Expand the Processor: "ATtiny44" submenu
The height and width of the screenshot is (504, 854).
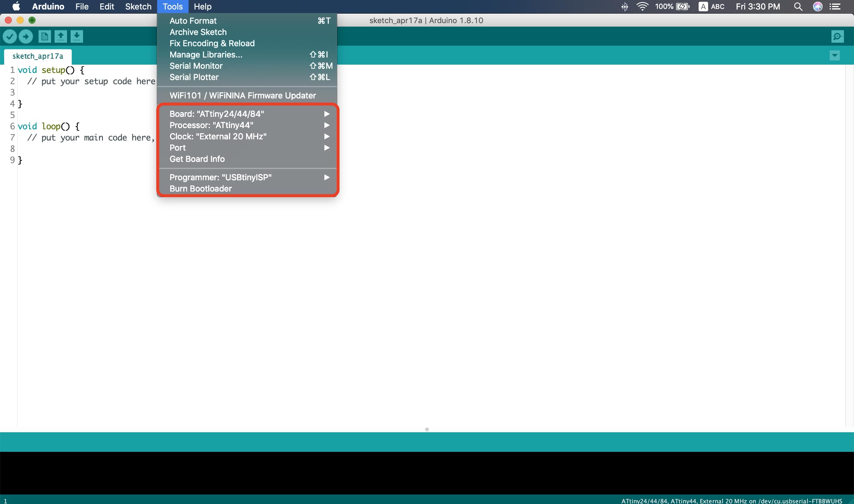pyautogui.click(x=247, y=125)
